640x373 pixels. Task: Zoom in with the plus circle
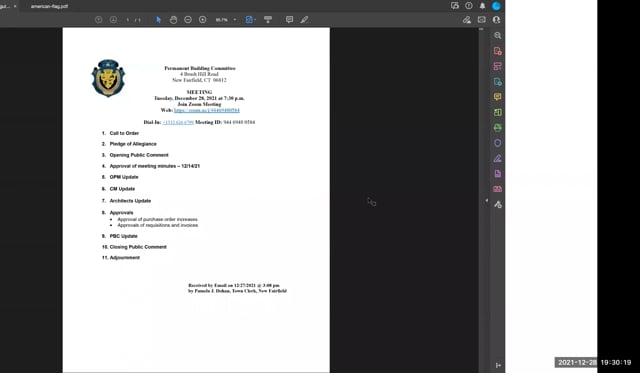(202, 20)
